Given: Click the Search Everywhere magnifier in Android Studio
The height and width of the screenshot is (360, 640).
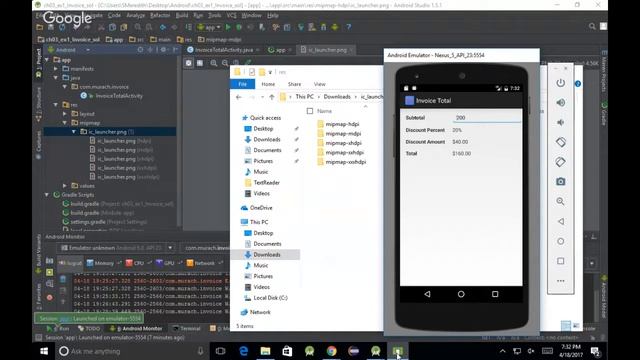Looking at the screenshot, I should pos(592,27).
